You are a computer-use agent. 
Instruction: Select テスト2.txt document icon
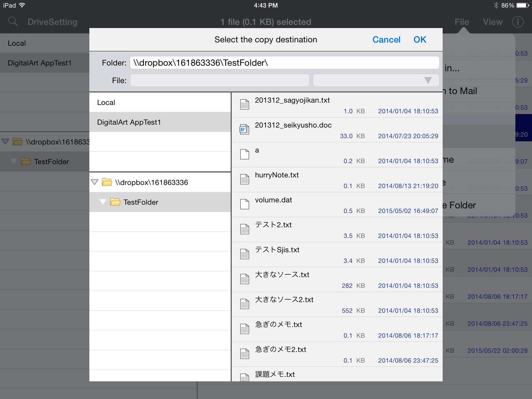pyautogui.click(x=244, y=229)
